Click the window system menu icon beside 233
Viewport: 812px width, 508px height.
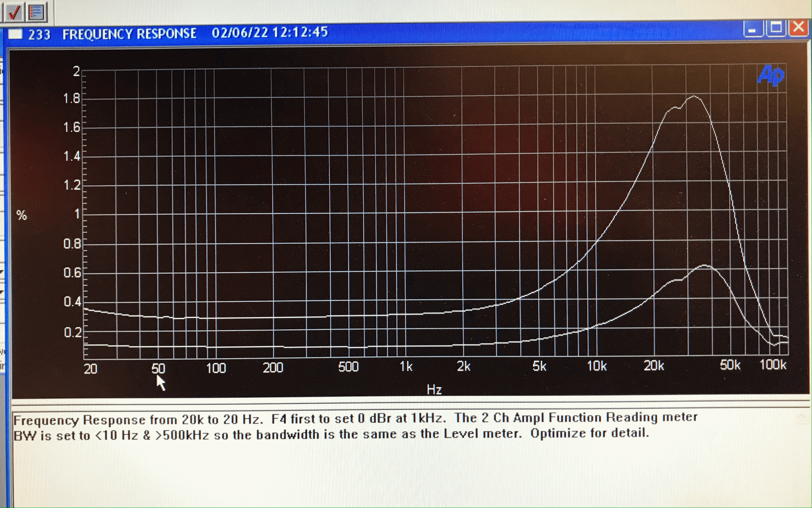coord(15,34)
